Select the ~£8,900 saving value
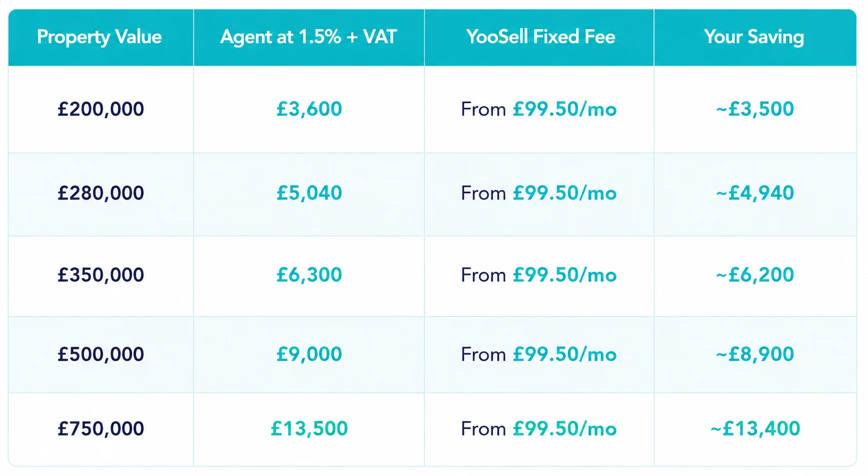This screenshot has width=868, height=476. click(755, 354)
